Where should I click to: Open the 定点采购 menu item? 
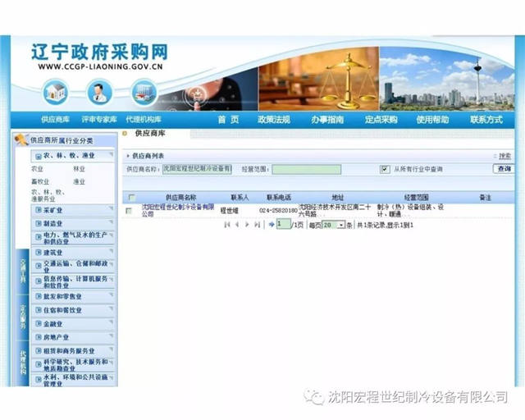click(381, 120)
